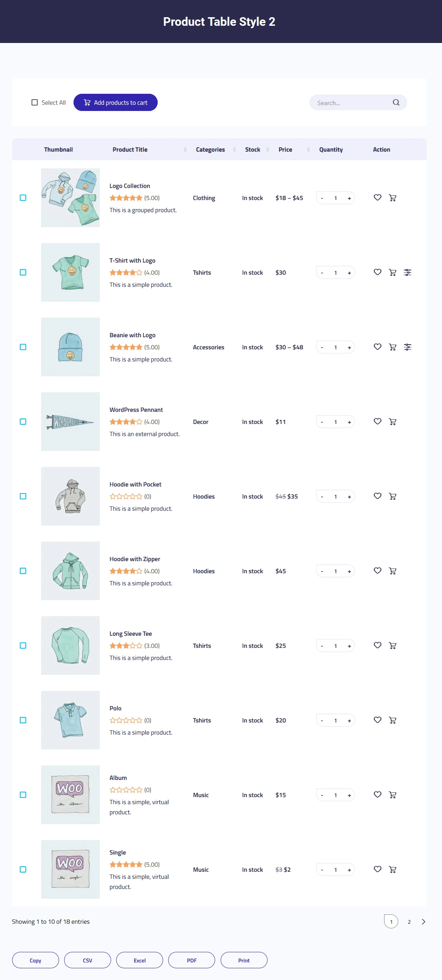Open options sliders icon for Beanie with Logo
The image size is (442, 980).
(408, 347)
